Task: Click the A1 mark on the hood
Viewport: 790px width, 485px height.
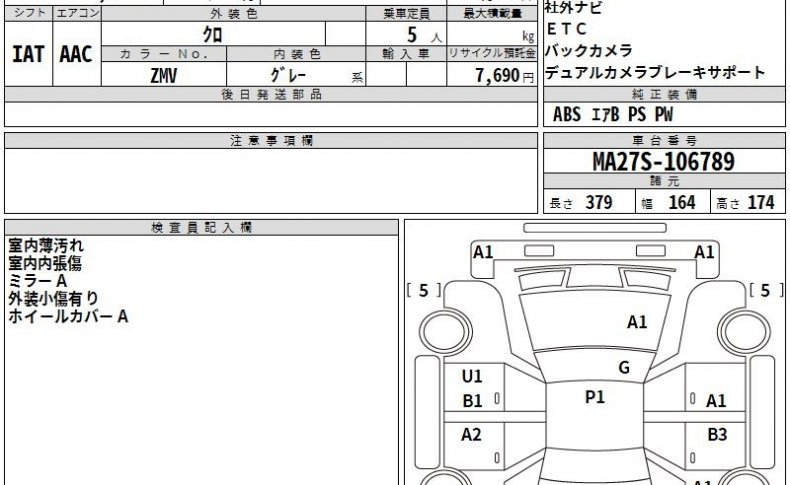Action: (637, 322)
